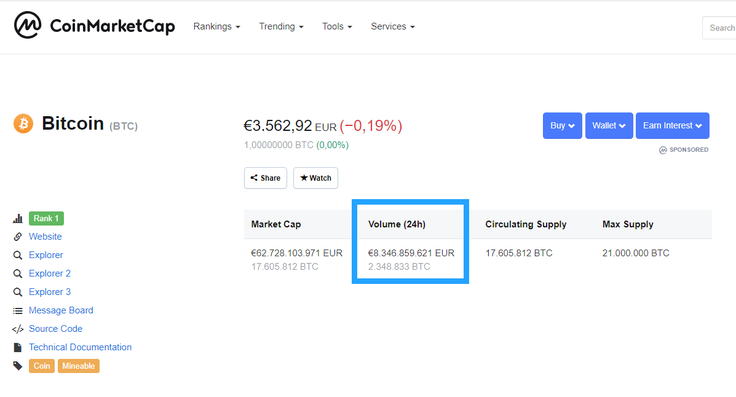The height and width of the screenshot is (397, 736).
Task: Click the 17.605.812 BTC circulating supply value
Action: click(x=519, y=253)
